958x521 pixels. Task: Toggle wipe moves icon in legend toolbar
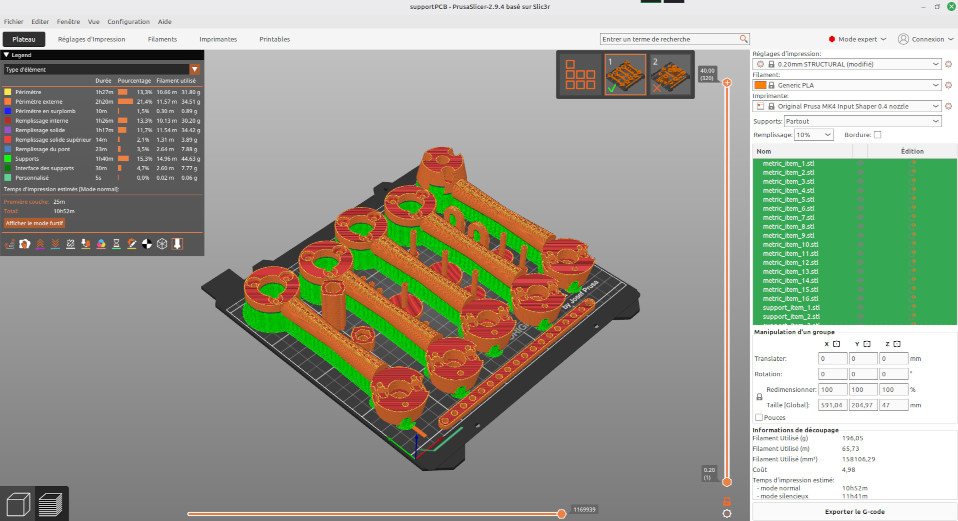click(25, 244)
